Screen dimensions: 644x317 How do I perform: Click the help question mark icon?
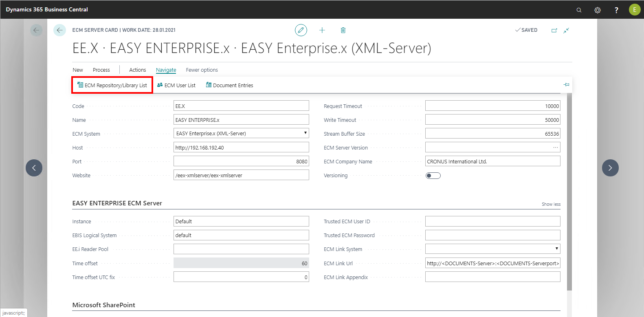click(x=616, y=10)
